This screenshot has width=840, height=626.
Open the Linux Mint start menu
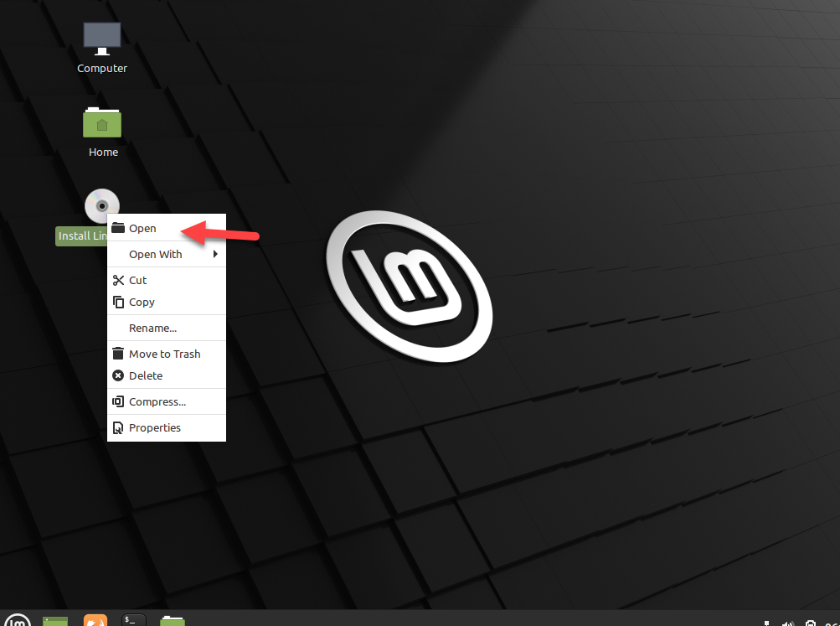tap(18, 620)
